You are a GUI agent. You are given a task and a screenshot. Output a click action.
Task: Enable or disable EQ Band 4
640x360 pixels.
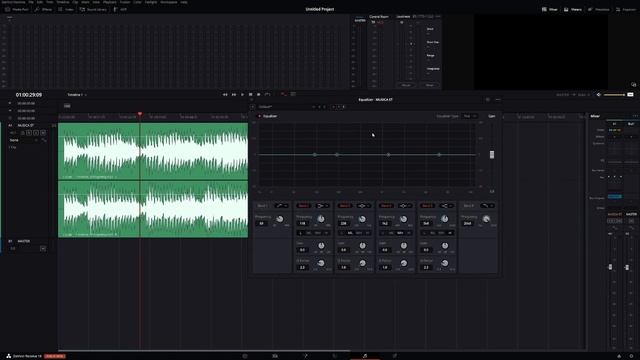[386, 206]
